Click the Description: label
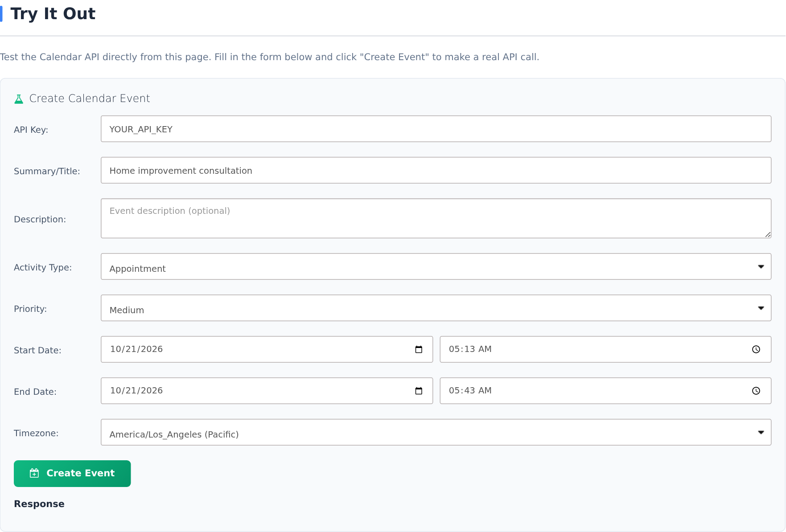 click(x=40, y=219)
